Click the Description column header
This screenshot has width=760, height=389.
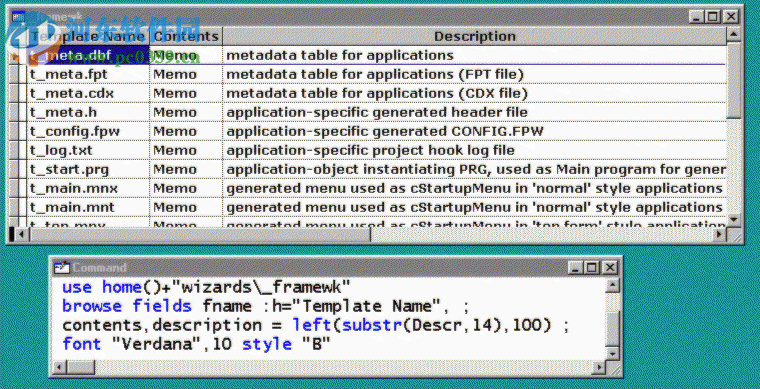(475, 36)
